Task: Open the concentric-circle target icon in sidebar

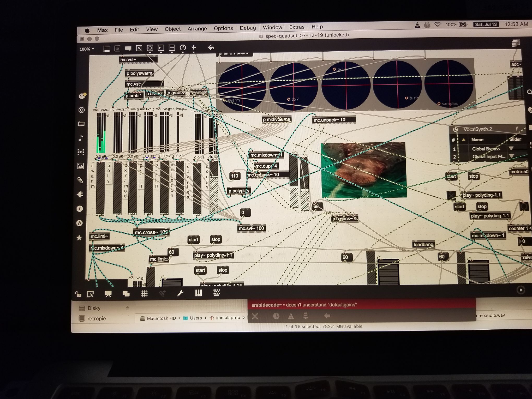Action: tap(82, 110)
